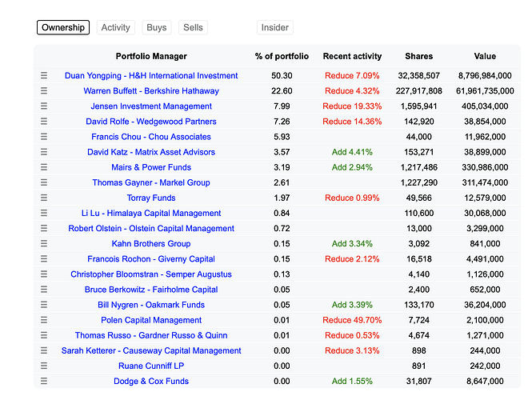Switch to the Sells tab

coord(193,27)
